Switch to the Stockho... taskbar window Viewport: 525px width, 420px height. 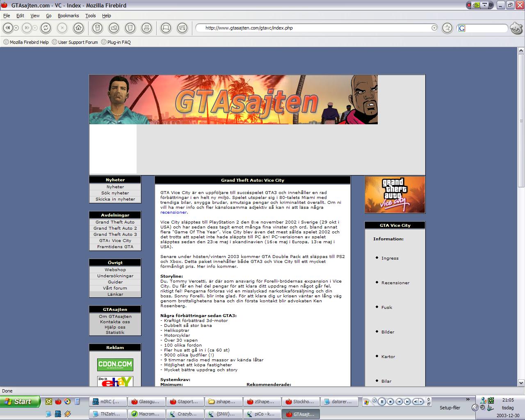(300, 402)
